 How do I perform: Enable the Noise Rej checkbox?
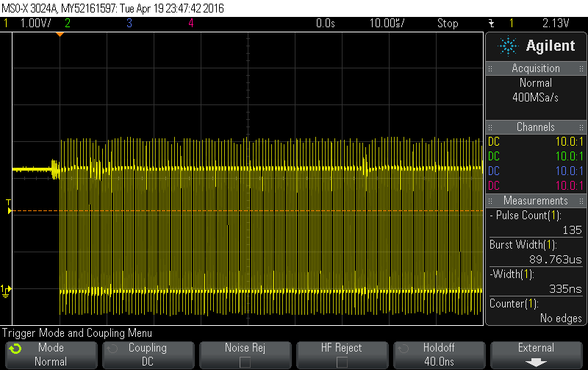pos(244,362)
